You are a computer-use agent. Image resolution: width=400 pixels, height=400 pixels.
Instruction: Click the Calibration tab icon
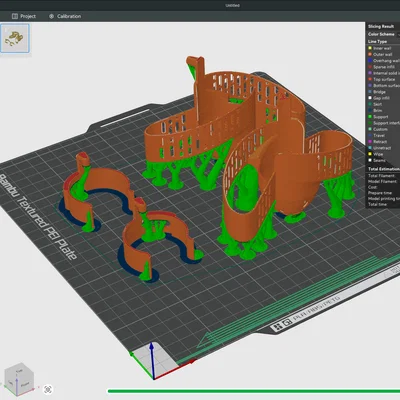[51, 16]
